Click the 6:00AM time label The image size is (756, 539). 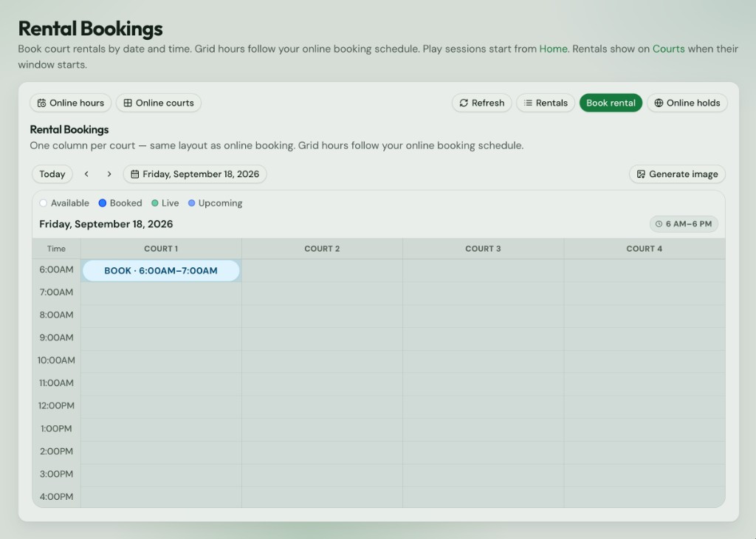coord(56,269)
